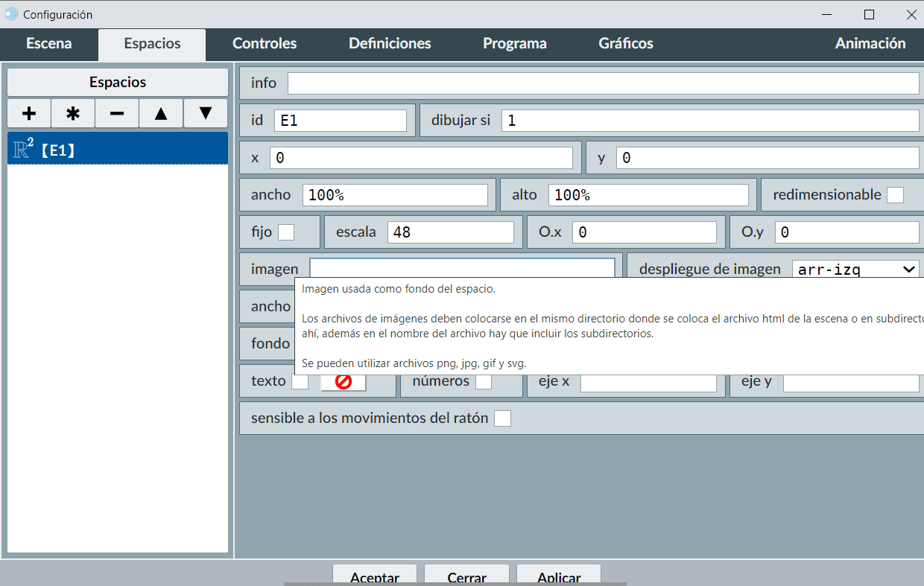Click the red no-color swatch beside texto

pos(344,381)
